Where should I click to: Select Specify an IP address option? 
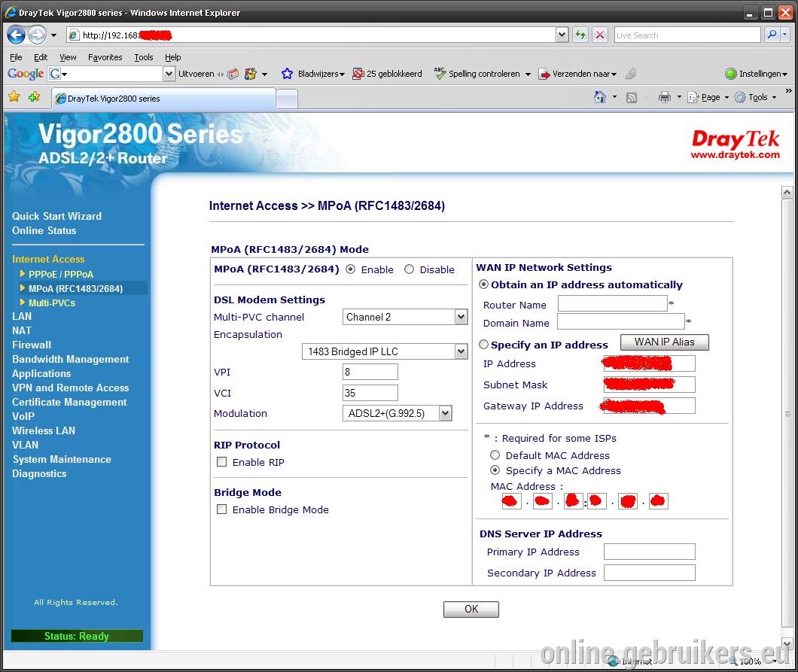tap(483, 345)
